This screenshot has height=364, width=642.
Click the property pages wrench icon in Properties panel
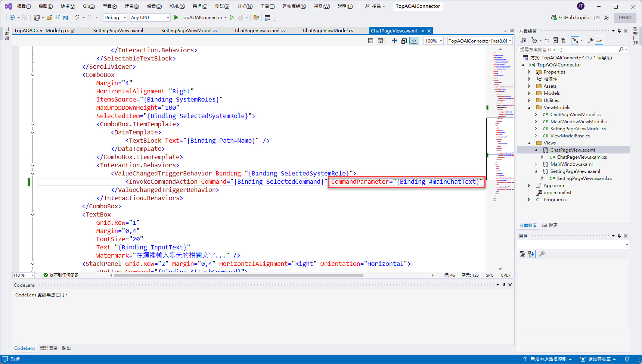542,254
